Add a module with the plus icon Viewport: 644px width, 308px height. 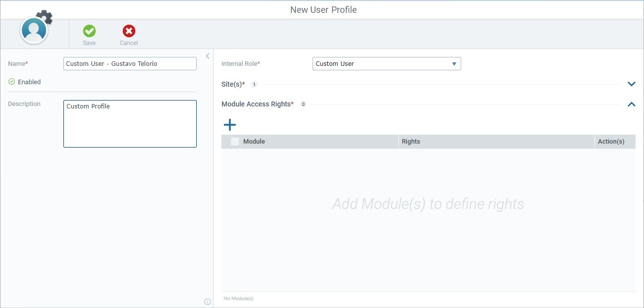pyautogui.click(x=229, y=124)
